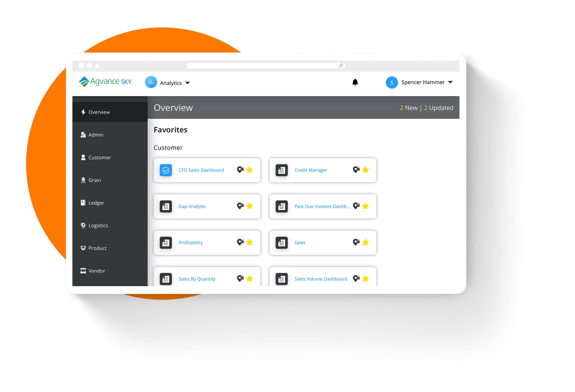The image size is (575, 392).
Task: Click the Past Due Invoices location-lock icon
Action: (x=356, y=206)
